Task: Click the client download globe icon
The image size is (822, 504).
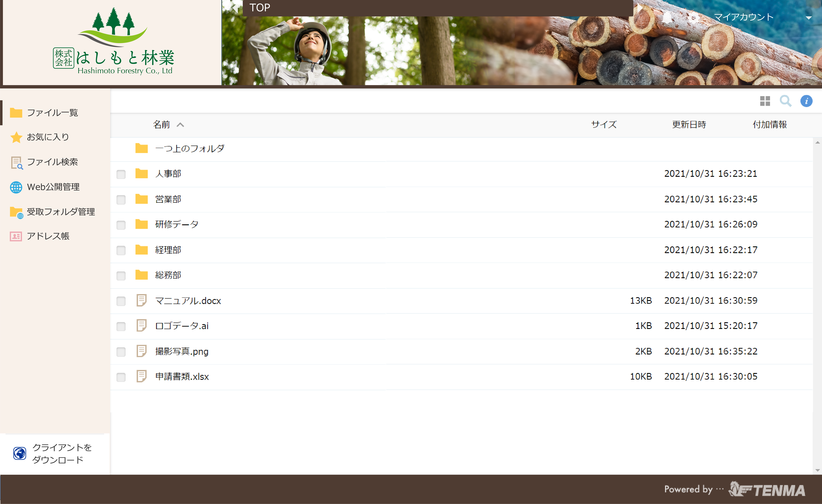Action: (x=20, y=453)
